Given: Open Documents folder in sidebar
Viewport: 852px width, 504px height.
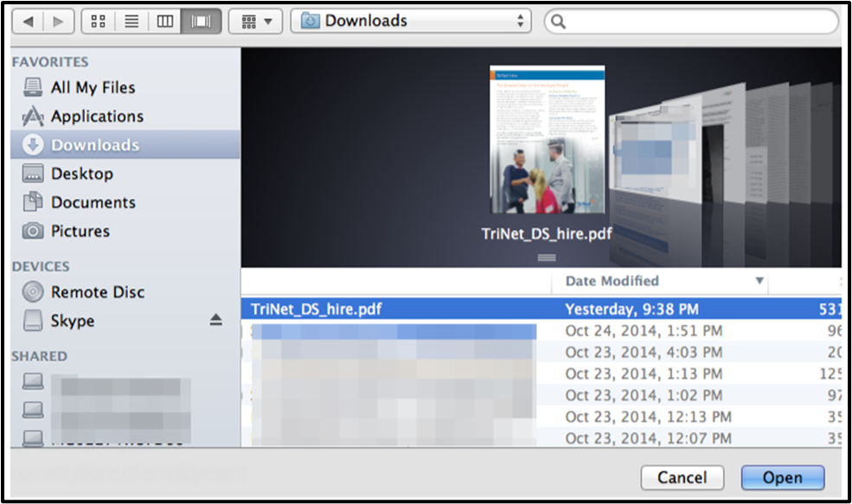Looking at the screenshot, I should click(x=93, y=202).
